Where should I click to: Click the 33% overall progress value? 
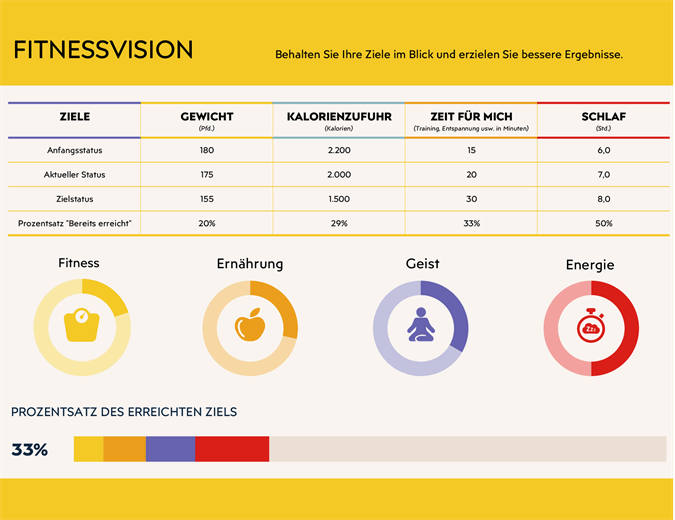[x=30, y=450]
